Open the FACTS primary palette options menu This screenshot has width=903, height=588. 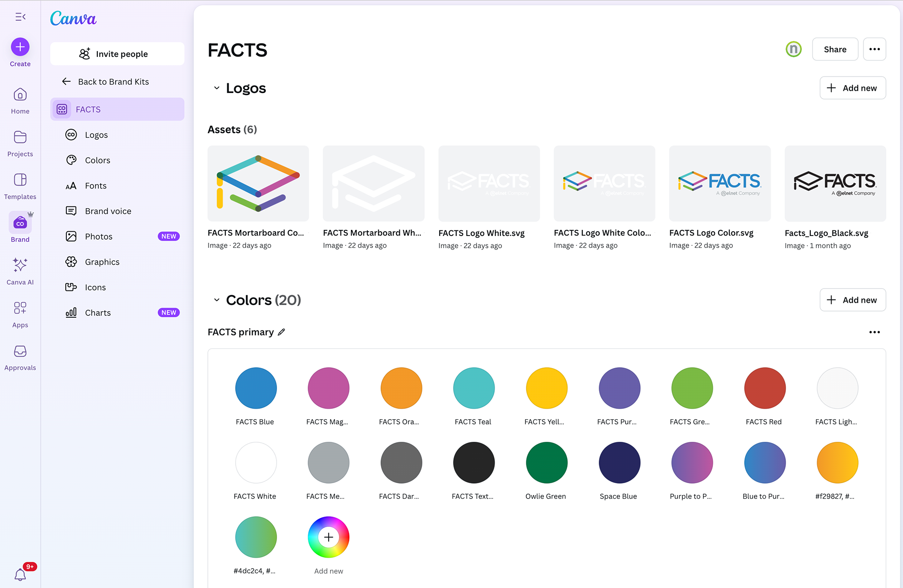(x=875, y=332)
